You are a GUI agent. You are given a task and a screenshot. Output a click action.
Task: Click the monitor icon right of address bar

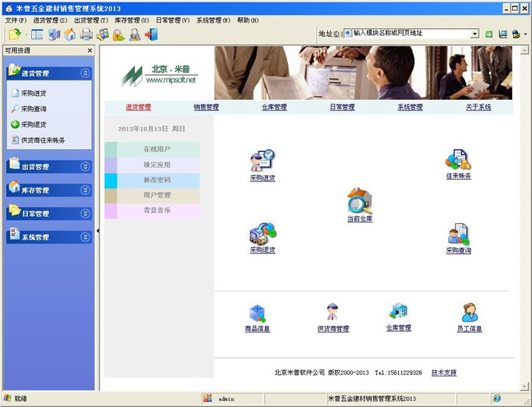point(503,34)
